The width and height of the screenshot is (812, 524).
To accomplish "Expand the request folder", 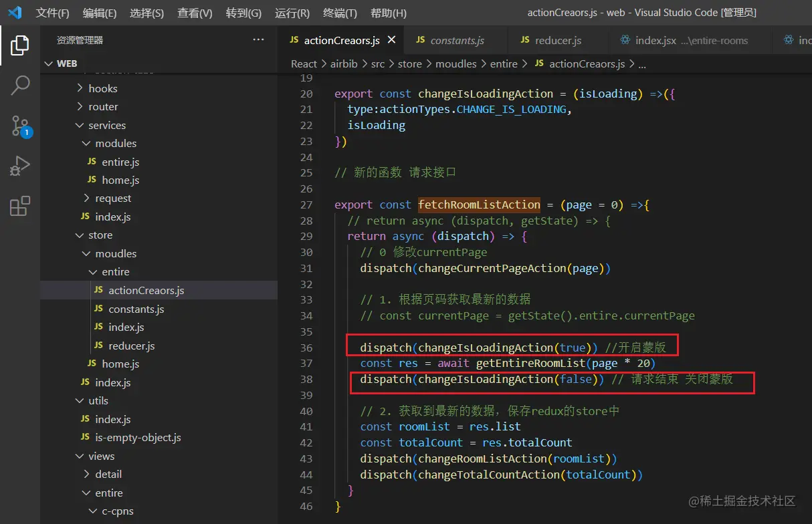I will pos(159,198).
